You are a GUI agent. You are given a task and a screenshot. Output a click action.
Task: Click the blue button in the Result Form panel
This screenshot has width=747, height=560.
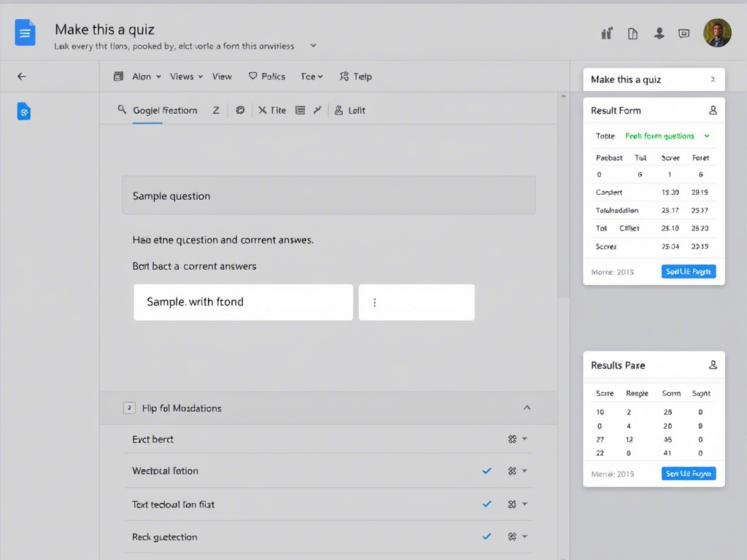pyautogui.click(x=688, y=271)
